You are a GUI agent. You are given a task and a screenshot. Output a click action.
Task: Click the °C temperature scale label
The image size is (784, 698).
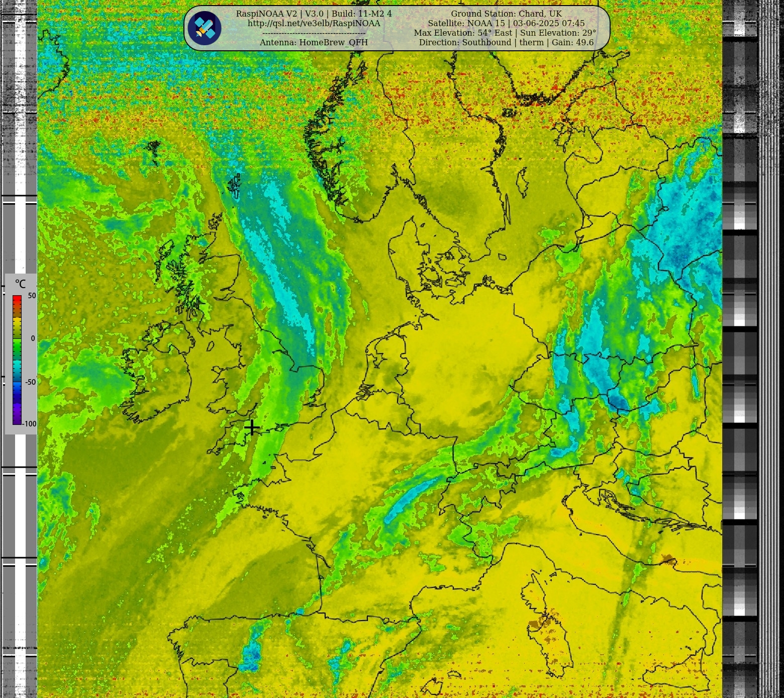[20, 284]
